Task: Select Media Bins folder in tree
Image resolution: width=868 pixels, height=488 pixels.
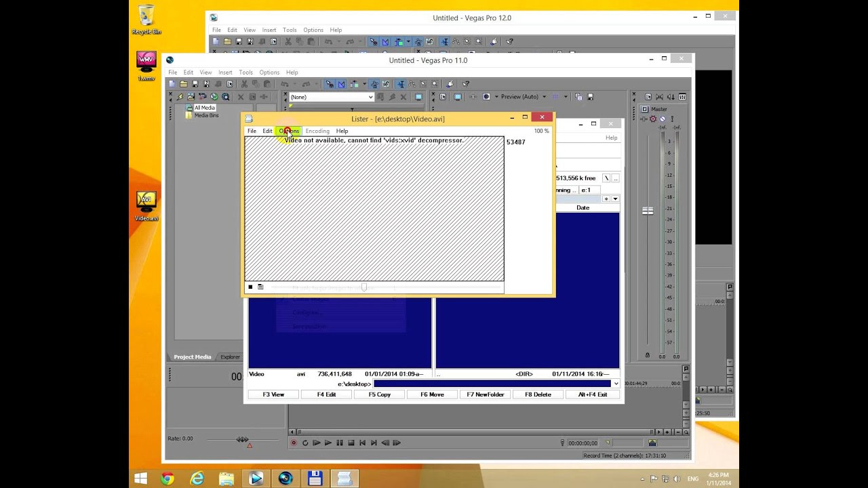Action: 206,115
